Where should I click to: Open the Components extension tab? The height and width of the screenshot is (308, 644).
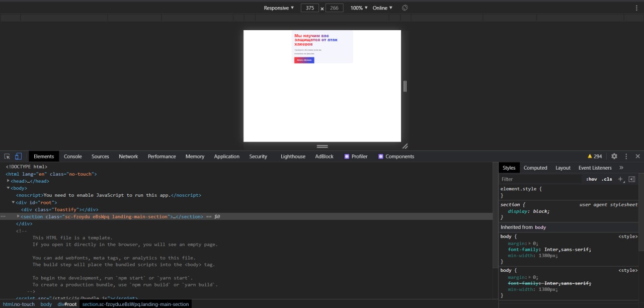(396, 157)
